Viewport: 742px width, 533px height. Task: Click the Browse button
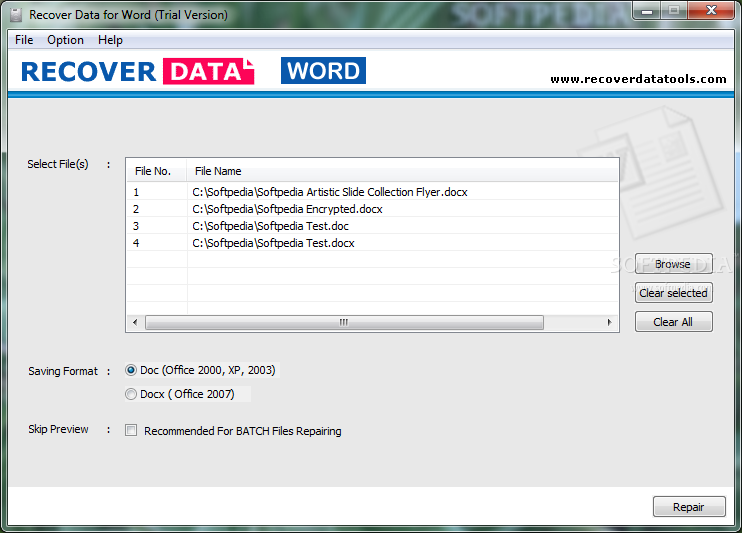coord(673,264)
